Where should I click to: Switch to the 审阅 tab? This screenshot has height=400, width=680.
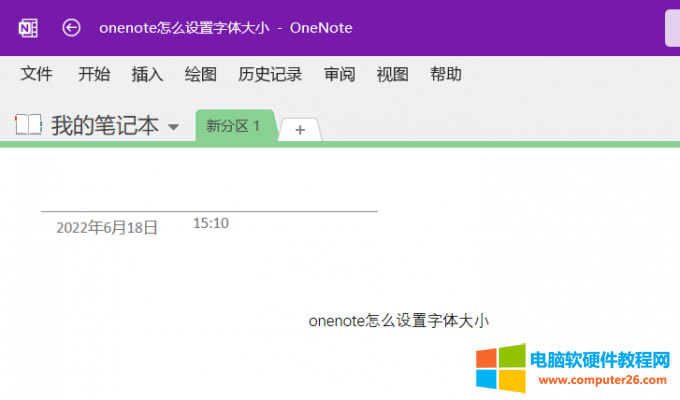pos(340,74)
